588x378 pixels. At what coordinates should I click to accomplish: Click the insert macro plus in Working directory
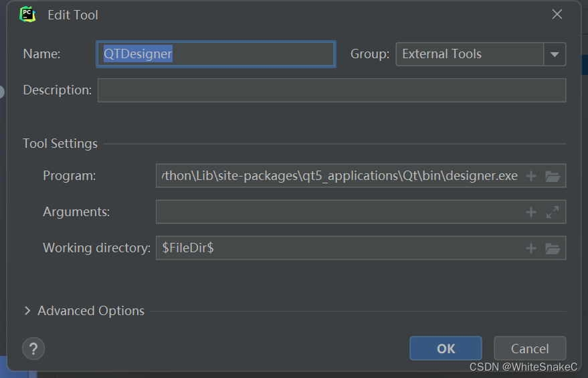[x=530, y=248]
